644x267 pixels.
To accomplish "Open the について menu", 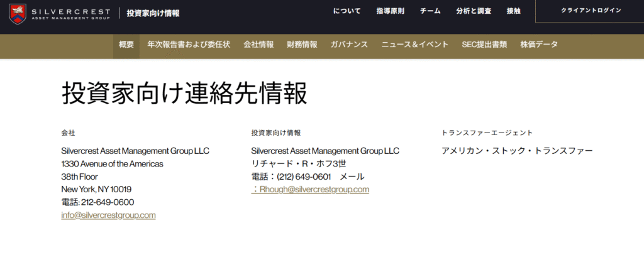I will click(x=347, y=11).
